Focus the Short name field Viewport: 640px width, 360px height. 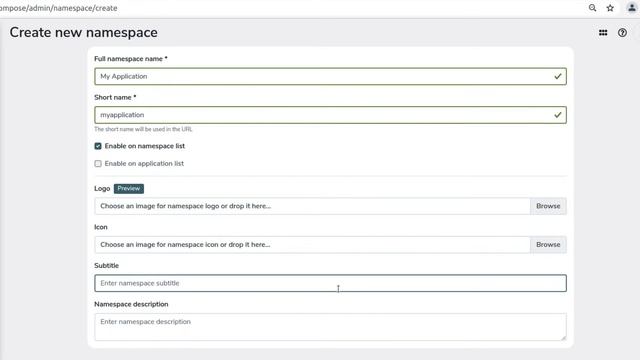tap(330, 115)
